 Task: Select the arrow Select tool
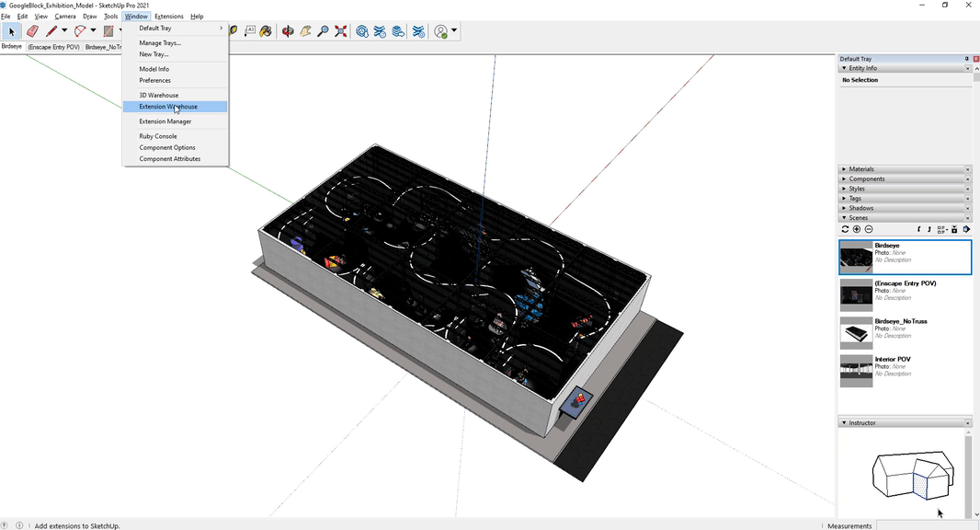click(x=11, y=31)
